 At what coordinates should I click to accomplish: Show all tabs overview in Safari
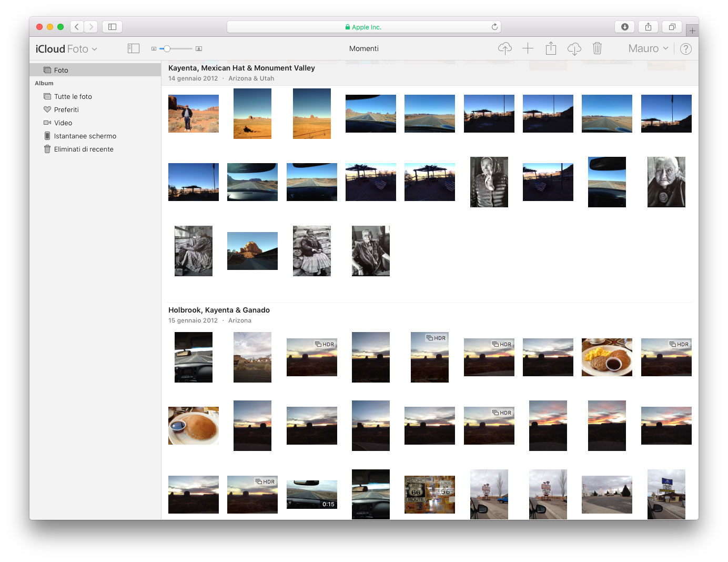[672, 27]
